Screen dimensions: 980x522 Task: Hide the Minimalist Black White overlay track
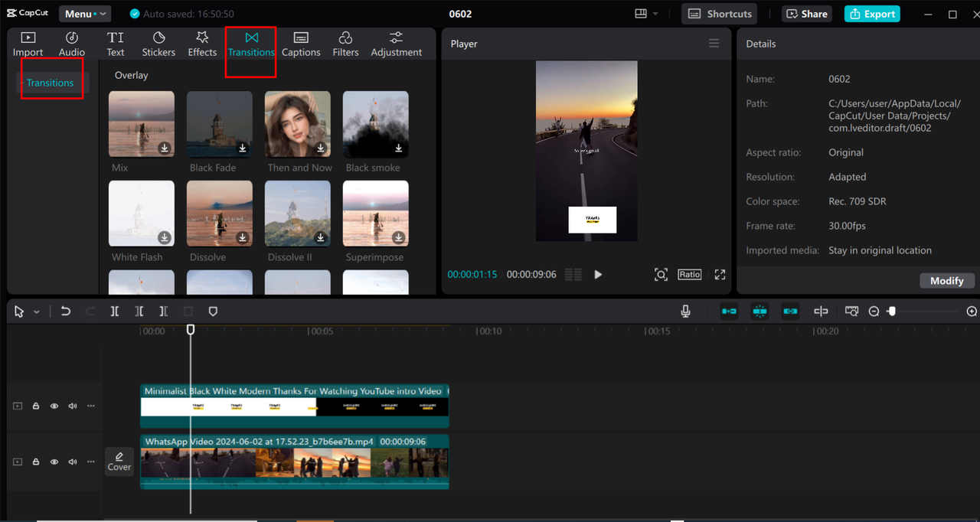(54, 406)
